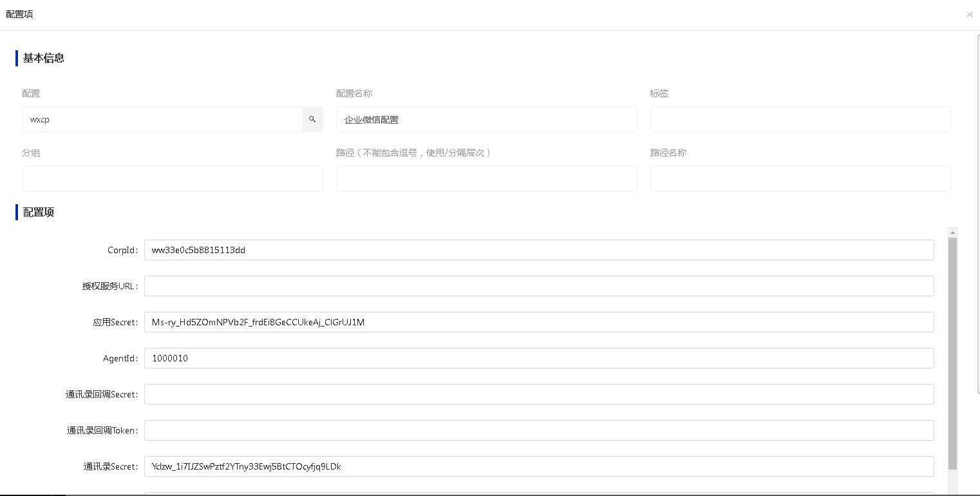Screen dimensions: 980x496
Task: Click the AgentId label
Action: tap(120, 358)
